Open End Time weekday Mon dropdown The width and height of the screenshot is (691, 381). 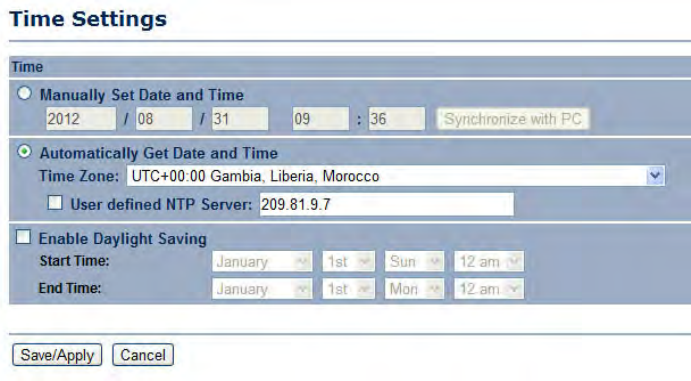[x=414, y=289]
